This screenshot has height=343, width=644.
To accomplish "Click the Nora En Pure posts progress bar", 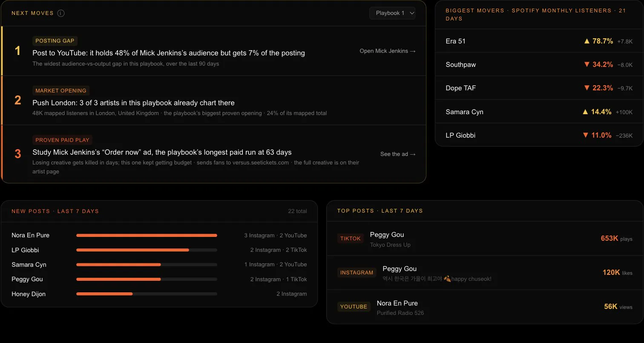I will click(x=147, y=235).
